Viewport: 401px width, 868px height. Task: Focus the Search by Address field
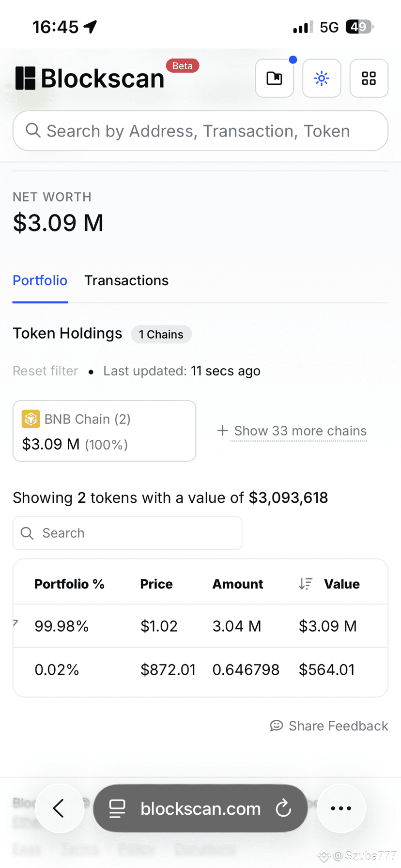point(200,131)
